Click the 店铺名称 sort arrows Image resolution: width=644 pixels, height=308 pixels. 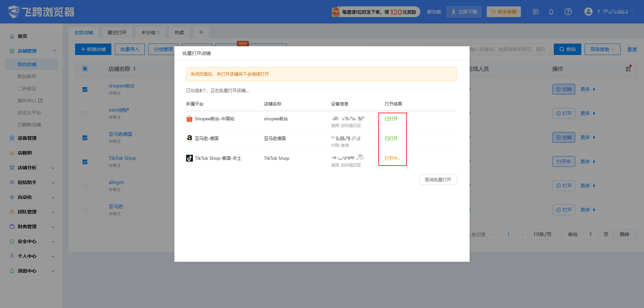pos(135,69)
